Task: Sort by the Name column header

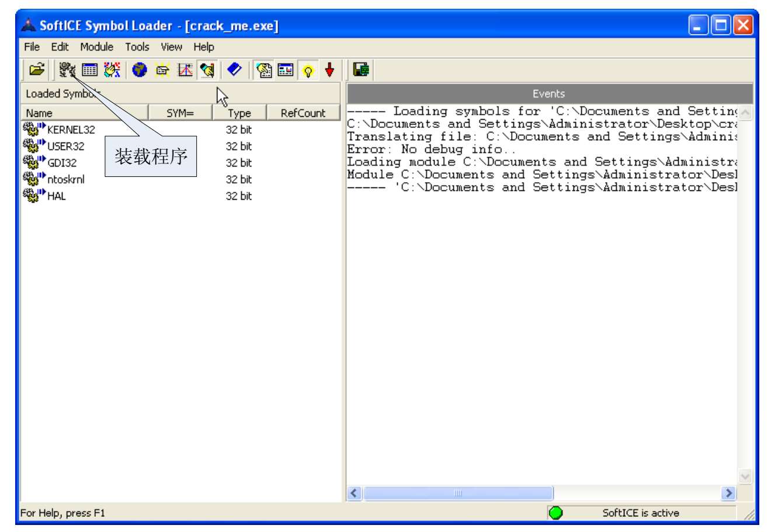Action: [85, 113]
